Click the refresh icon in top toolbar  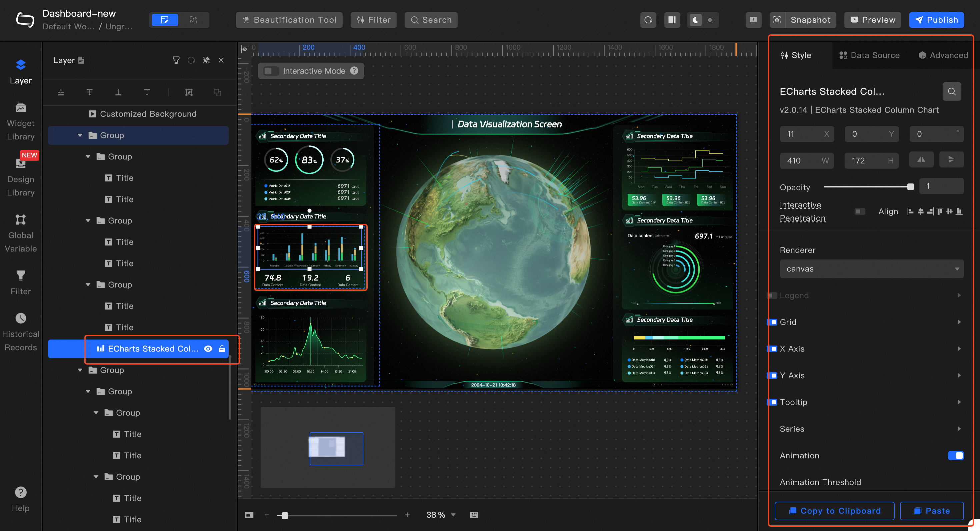pyautogui.click(x=648, y=20)
